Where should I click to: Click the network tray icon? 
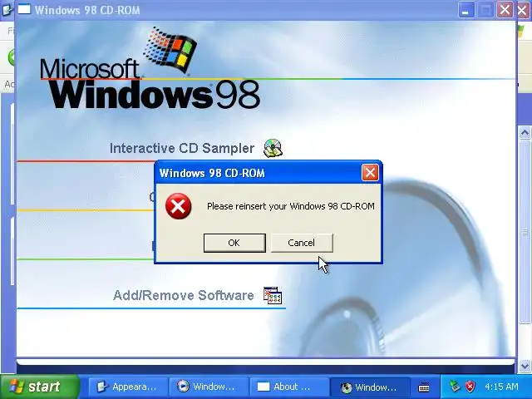point(455,386)
